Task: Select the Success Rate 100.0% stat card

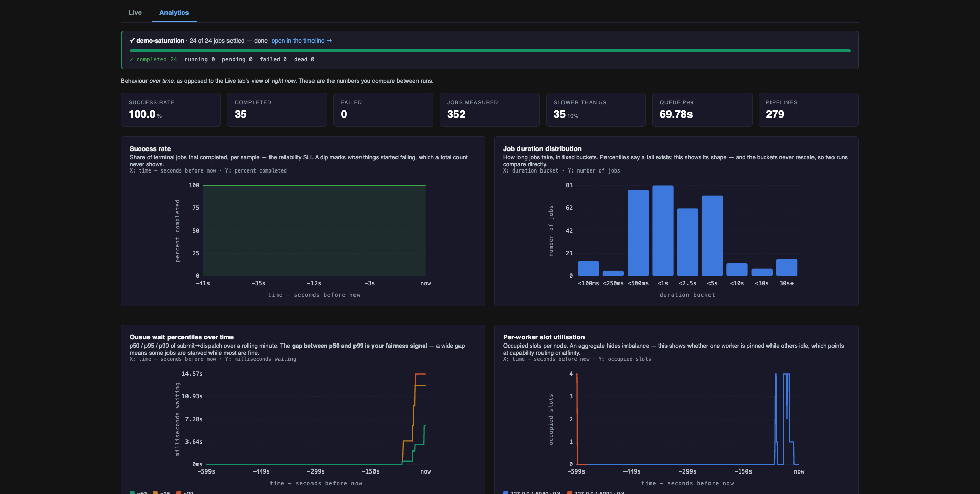Action: [171, 110]
